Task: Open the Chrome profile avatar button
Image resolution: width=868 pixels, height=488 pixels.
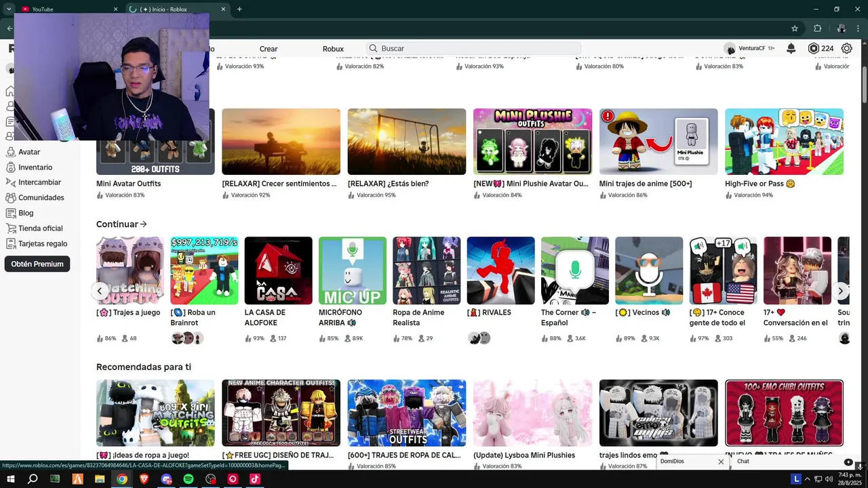Action: tap(841, 28)
